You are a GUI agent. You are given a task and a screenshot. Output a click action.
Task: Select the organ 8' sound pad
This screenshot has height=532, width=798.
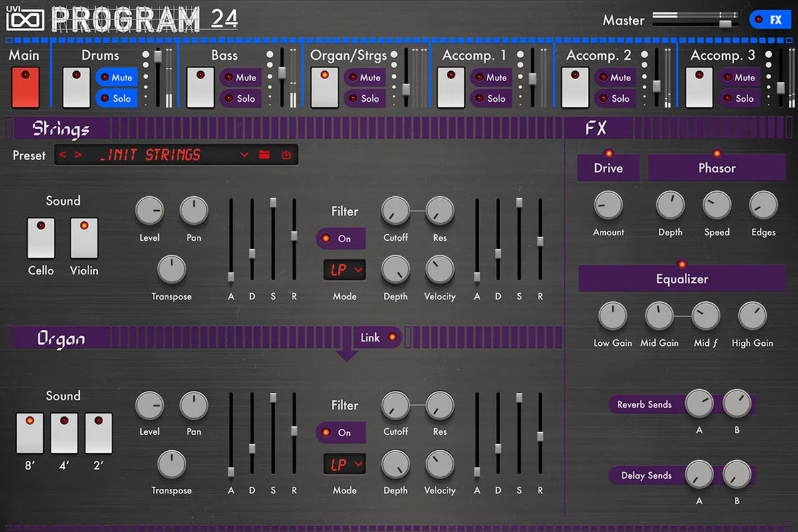click(30, 433)
